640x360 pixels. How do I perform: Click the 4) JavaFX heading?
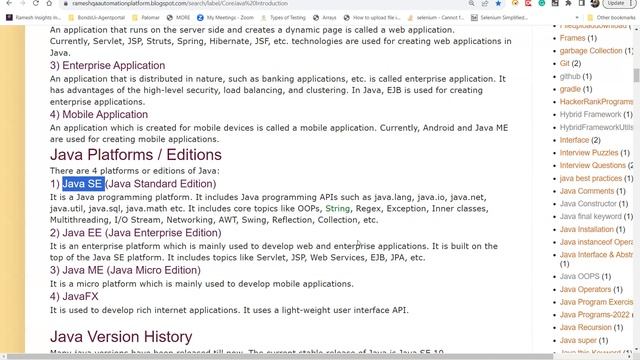click(74, 296)
